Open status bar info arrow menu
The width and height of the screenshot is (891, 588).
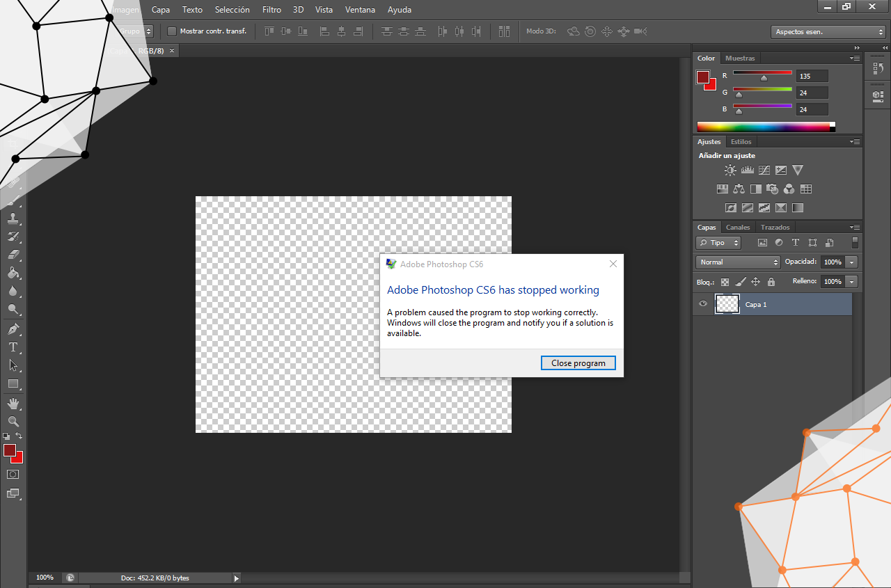coord(236,578)
